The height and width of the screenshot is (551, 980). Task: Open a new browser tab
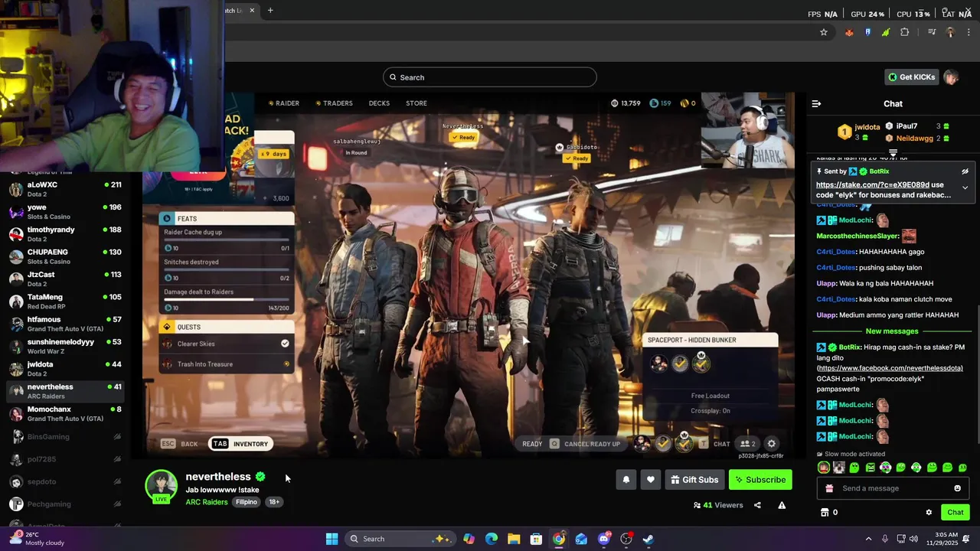[x=270, y=10]
